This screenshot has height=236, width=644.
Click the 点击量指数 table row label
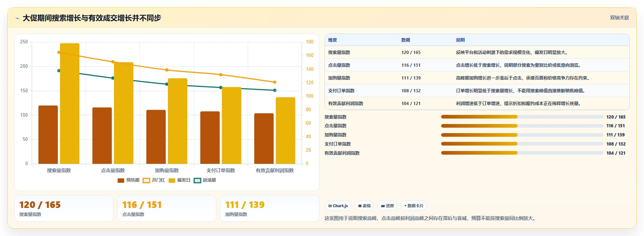(x=339, y=65)
